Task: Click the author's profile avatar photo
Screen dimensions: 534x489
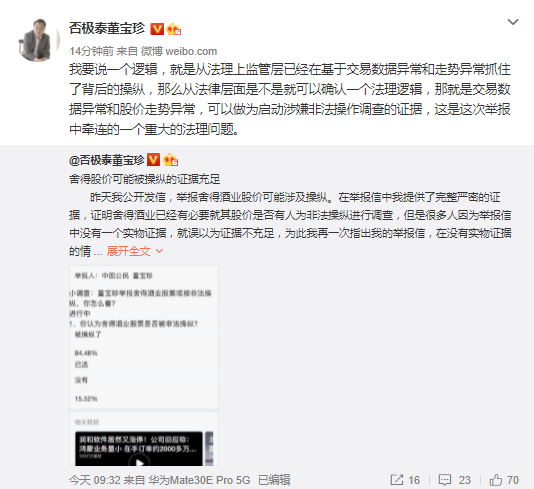Action: pos(39,40)
